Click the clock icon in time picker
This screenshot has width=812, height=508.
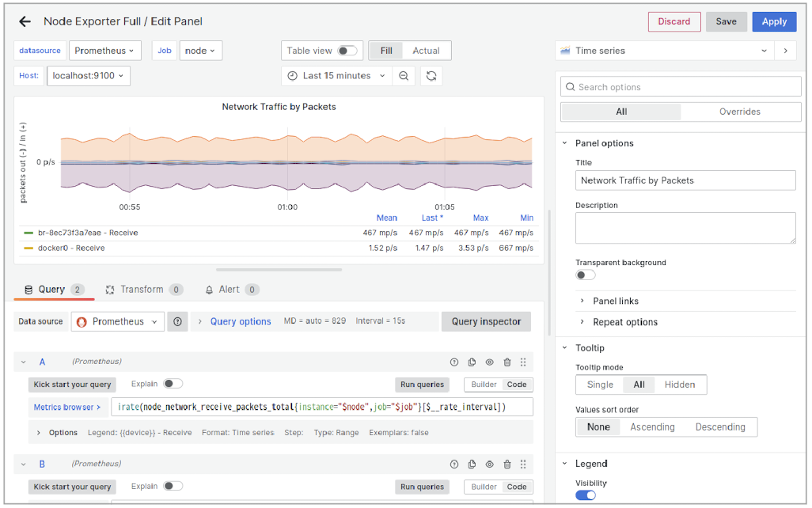[293, 76]
